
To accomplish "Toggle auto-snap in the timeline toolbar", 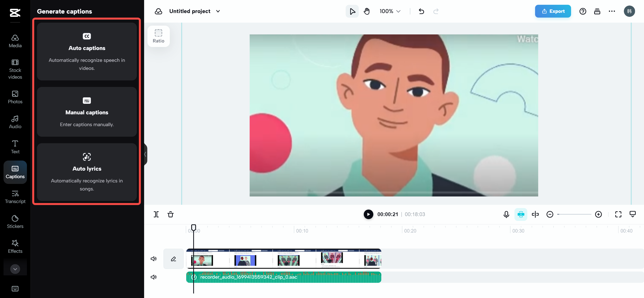I will pyautogui.click(x=521, y=214).
